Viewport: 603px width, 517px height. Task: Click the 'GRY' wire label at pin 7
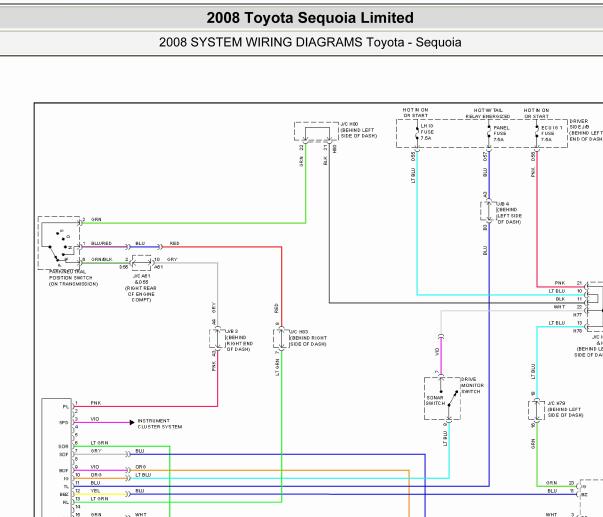(x=96, y=450)
